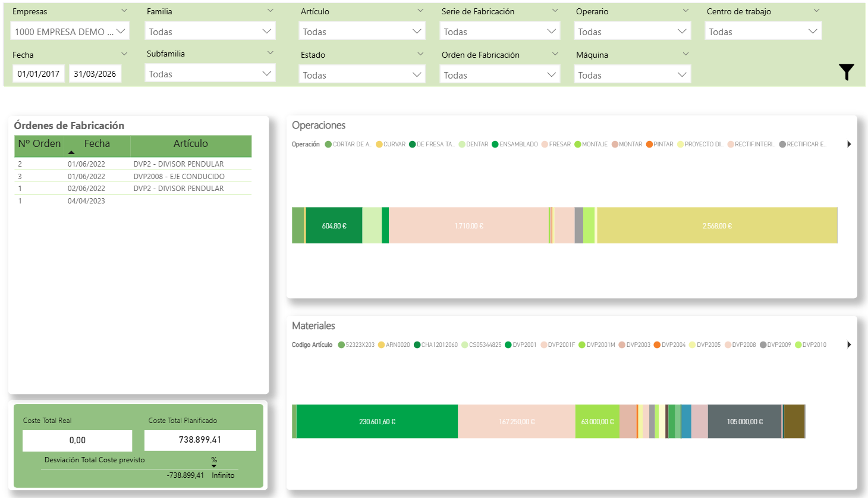Click the 2.568,00 € yellow bar segment
This screenshot has width=868, height=498.
716,225
